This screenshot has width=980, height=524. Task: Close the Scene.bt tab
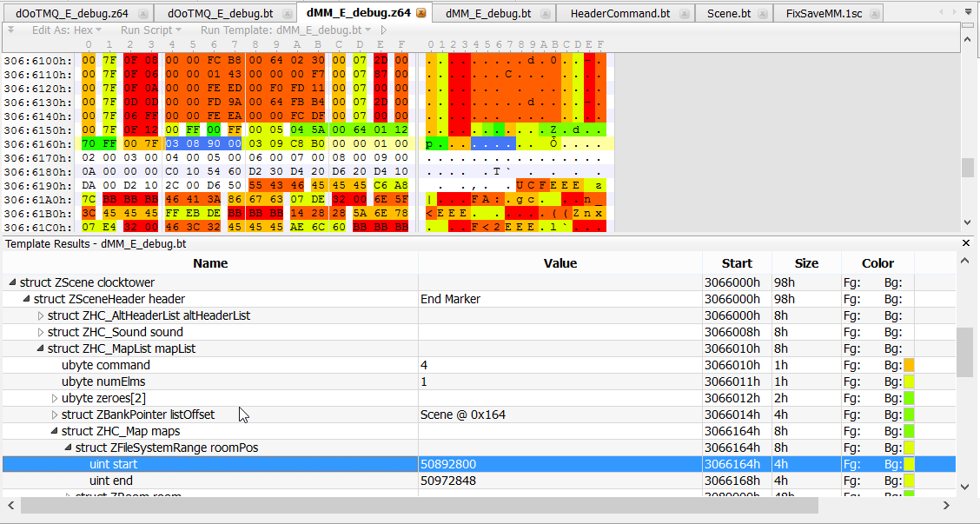tap(763, 13)
